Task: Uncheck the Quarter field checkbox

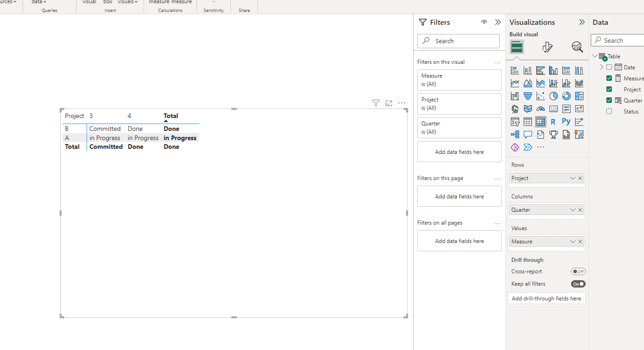Action: coord(609,100)
